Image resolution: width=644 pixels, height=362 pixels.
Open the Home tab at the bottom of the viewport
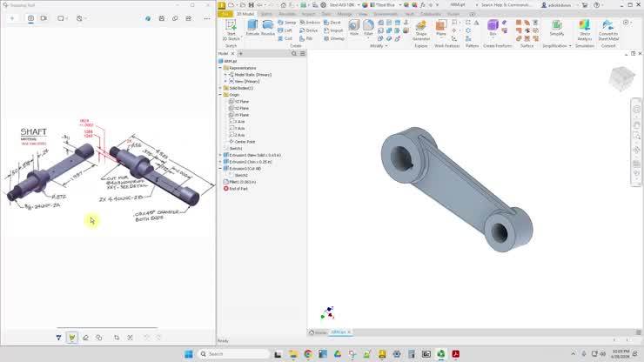click(x=318, y=332)
